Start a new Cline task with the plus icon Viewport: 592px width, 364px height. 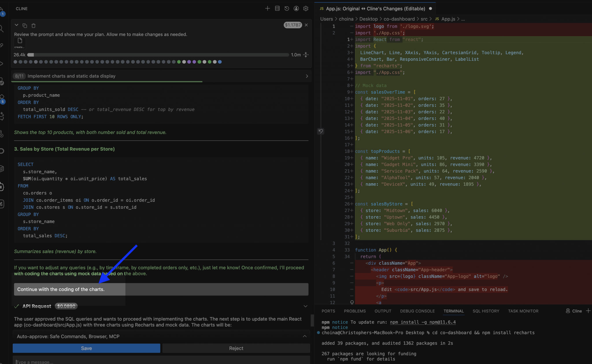pos(267,8)
